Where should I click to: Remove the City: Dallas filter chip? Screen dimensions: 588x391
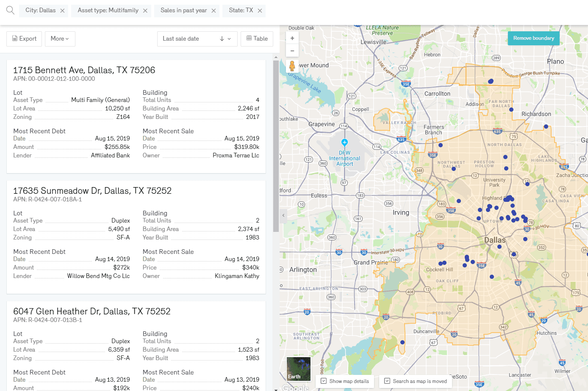click(x=62, y=11)
